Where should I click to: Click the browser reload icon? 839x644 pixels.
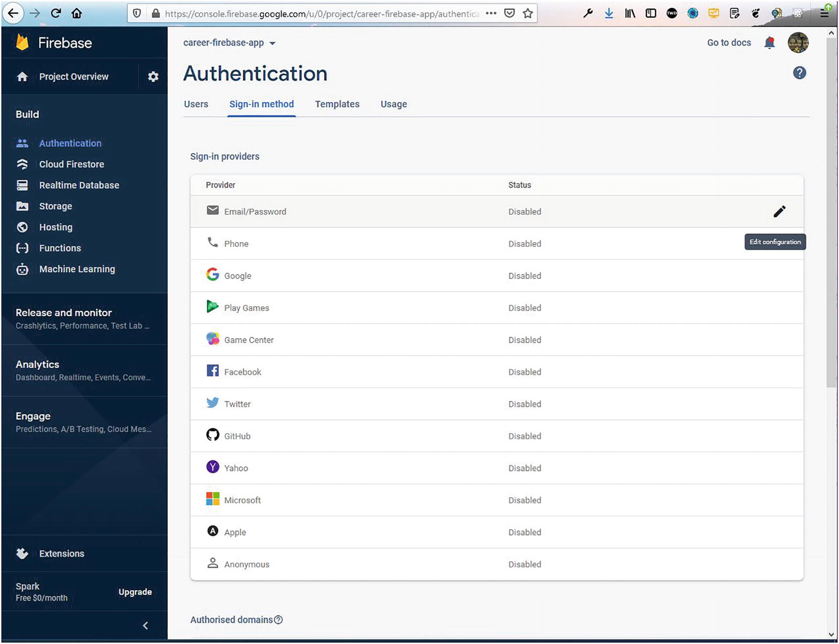(x=56, y=13)
